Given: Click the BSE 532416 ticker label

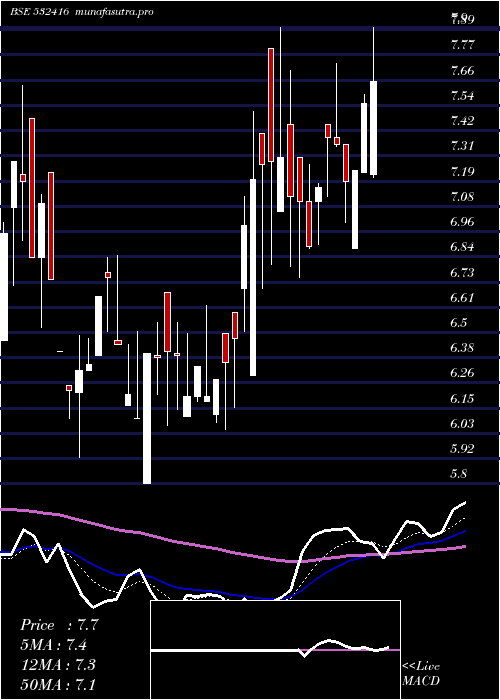Looking at the screenshot, I should point(39,12).
